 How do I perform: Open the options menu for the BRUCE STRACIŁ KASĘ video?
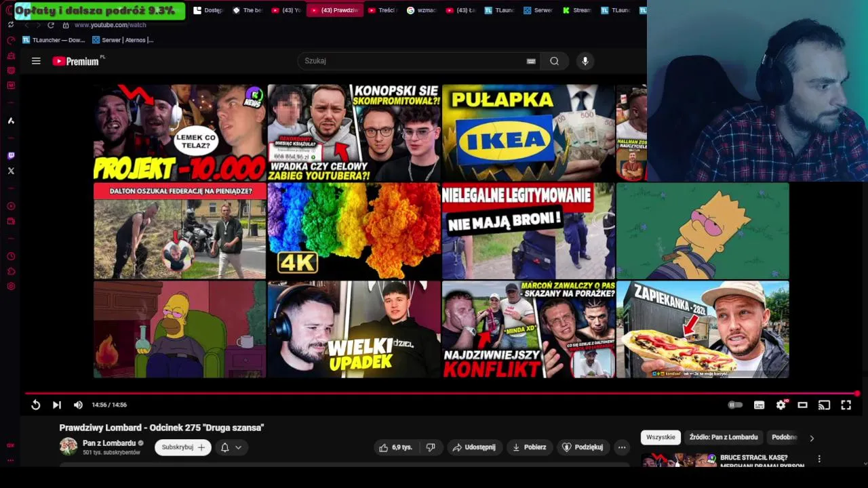[x=819, y=459]
